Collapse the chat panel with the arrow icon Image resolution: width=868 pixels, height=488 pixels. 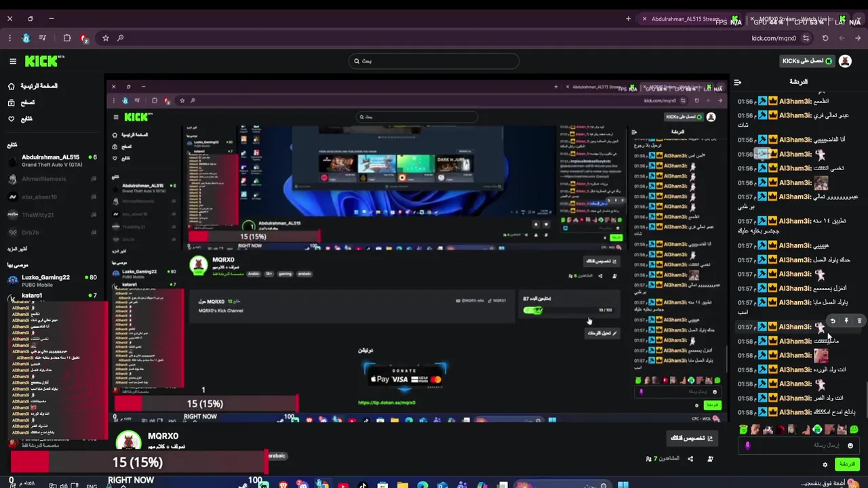tap(738, 82)
